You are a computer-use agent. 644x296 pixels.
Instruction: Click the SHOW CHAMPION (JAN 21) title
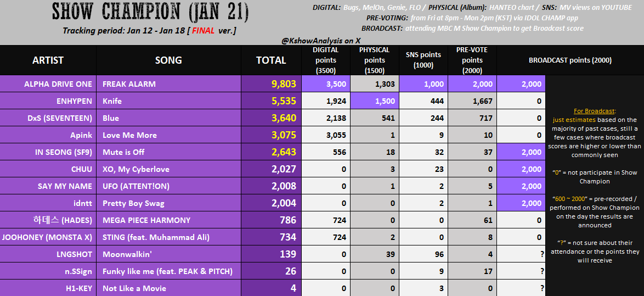(x=150, y=12)
